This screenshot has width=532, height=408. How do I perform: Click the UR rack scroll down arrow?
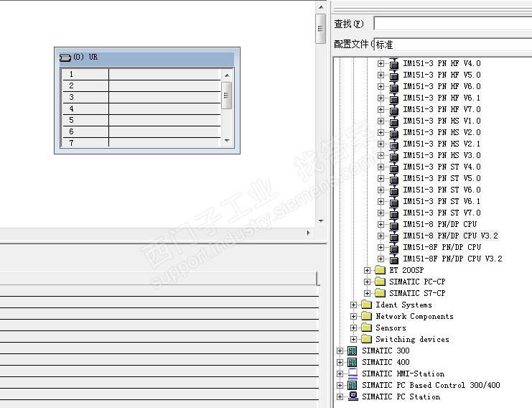227,141
